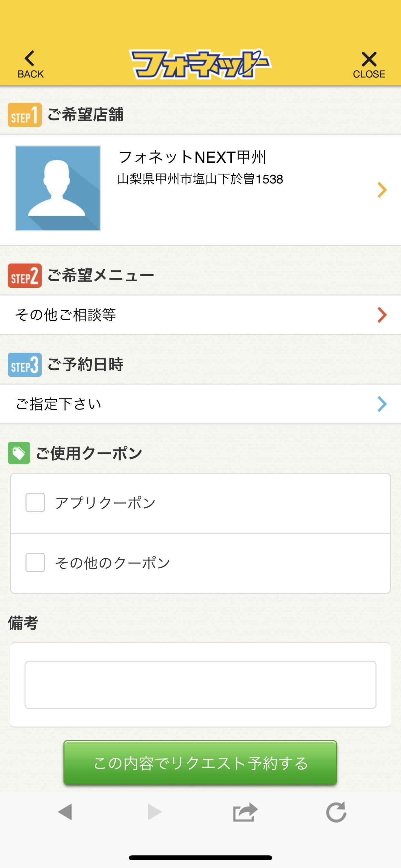The width and height of the screenshot is (401, 868).
Task: Expand menu options with red chevron
Action: 382,315
